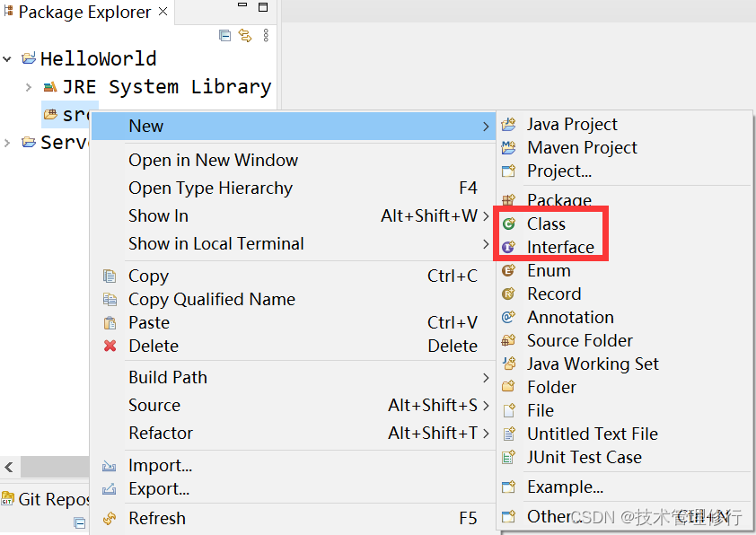756x535 pixels.
Task: Click the purple Interface icon
Action: (509, 247)
